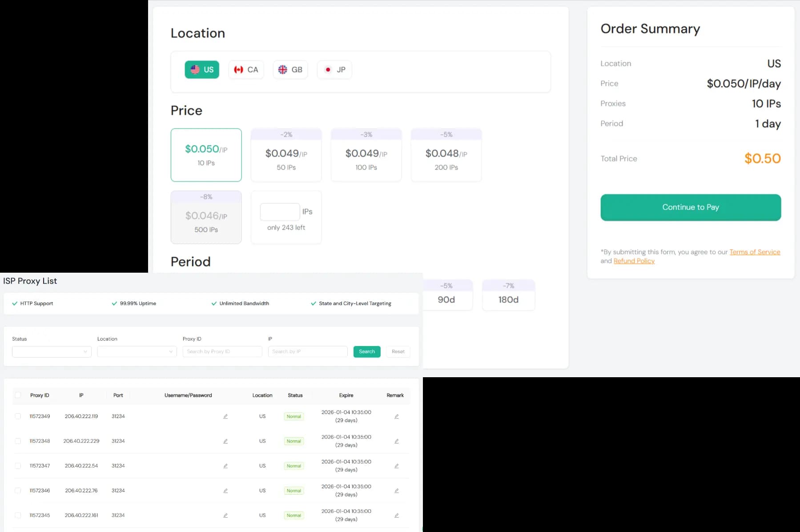This screenshot has width=800, height=532.
Task: Tick the checkbox for proxy 11572349
Action: (18, 416)
